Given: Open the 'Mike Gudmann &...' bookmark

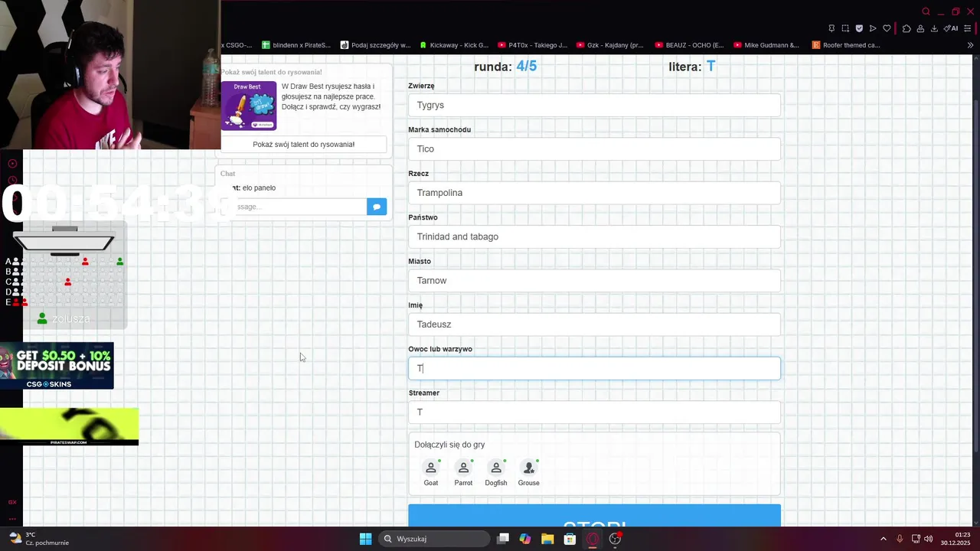Looking at the screenshot, I should 766,45.
